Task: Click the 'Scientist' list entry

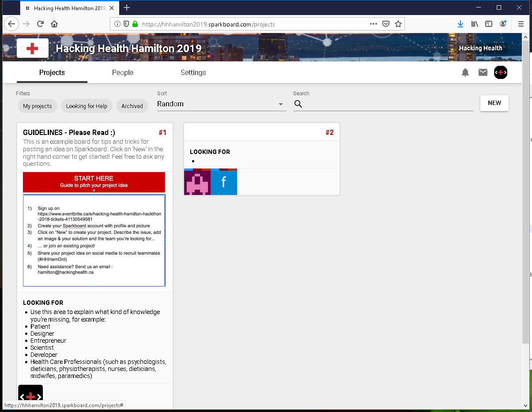Action: point(42,348)
